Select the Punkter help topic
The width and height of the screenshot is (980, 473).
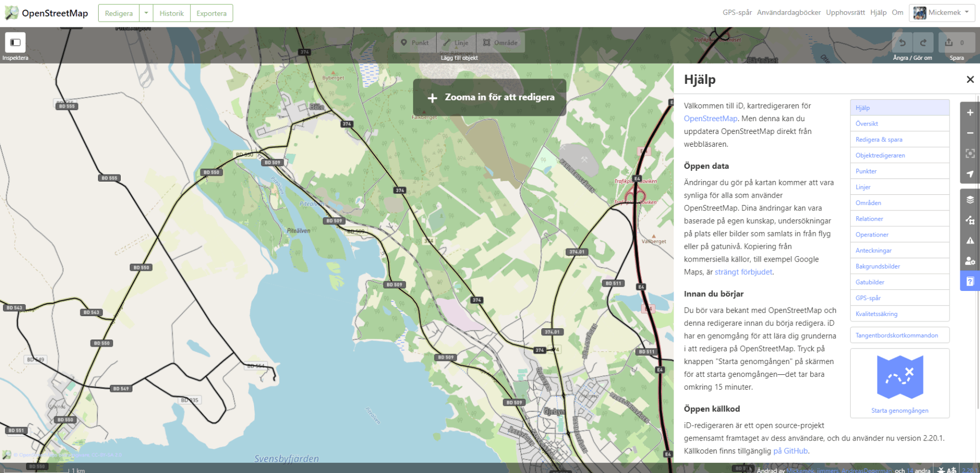coord(899,171)
